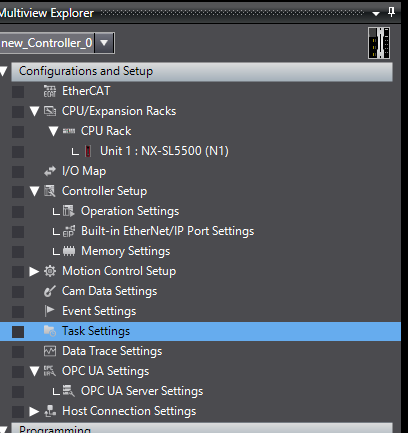Select the Configurations and Setup header
408x433 pixels.
[x=202, y=71]
